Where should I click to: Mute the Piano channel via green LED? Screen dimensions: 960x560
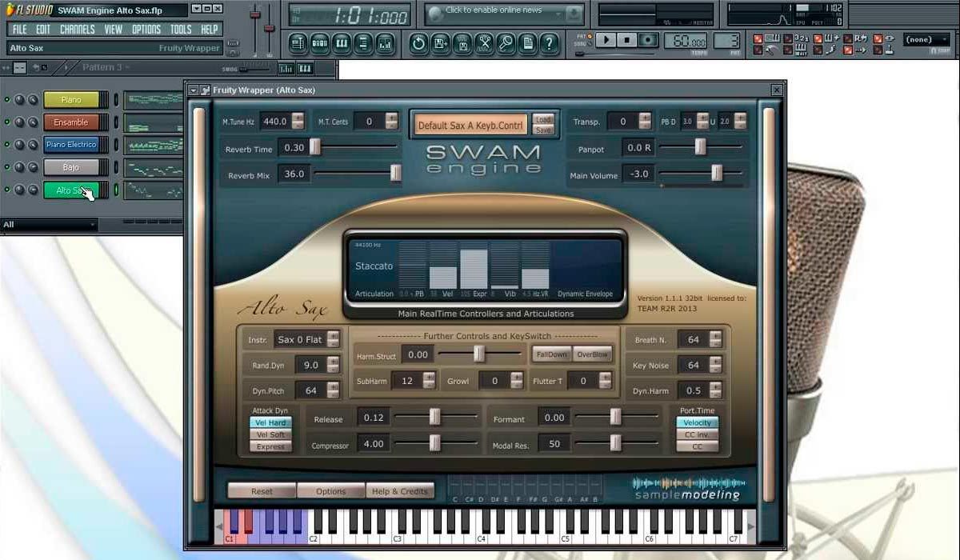(x=7, y=100)
